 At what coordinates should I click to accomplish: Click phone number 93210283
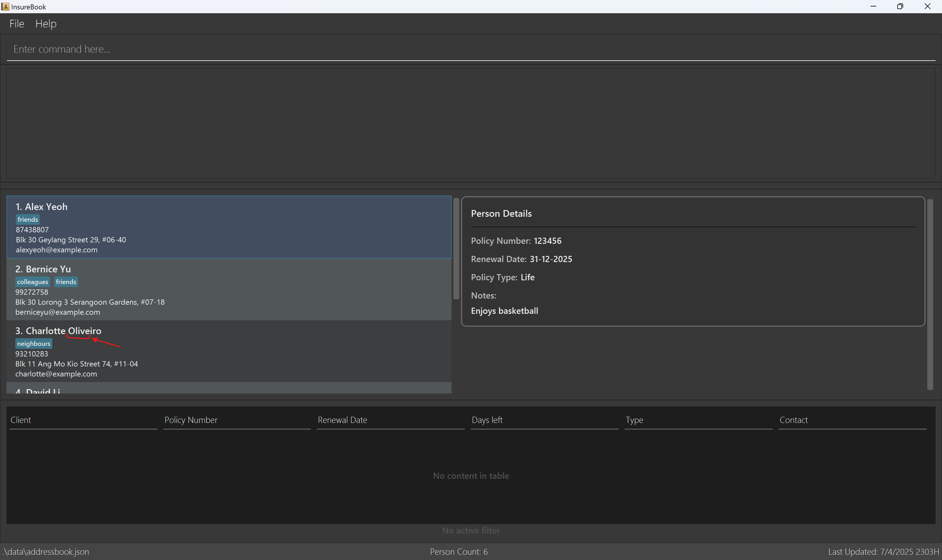pos(32,354)
